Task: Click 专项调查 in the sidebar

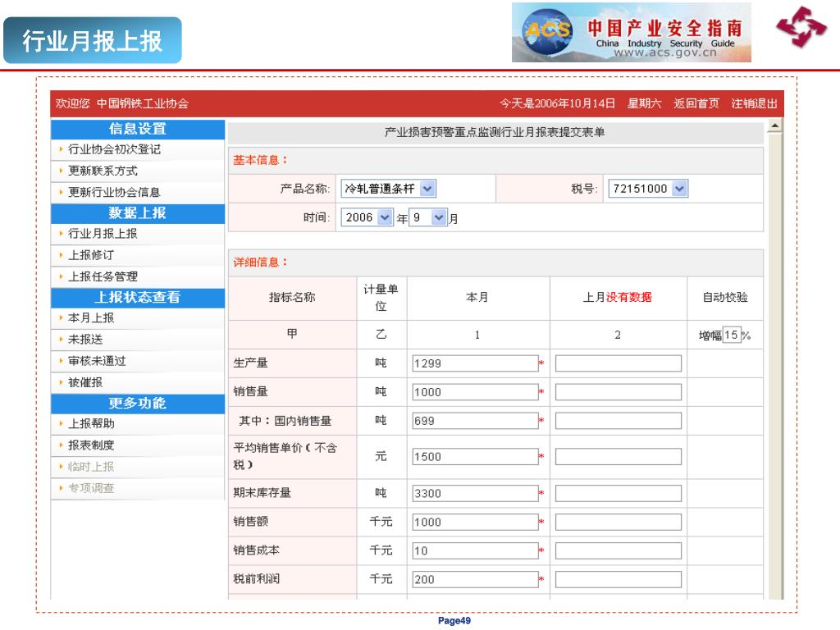Action: pyautogui.click(x=90, y=488)
